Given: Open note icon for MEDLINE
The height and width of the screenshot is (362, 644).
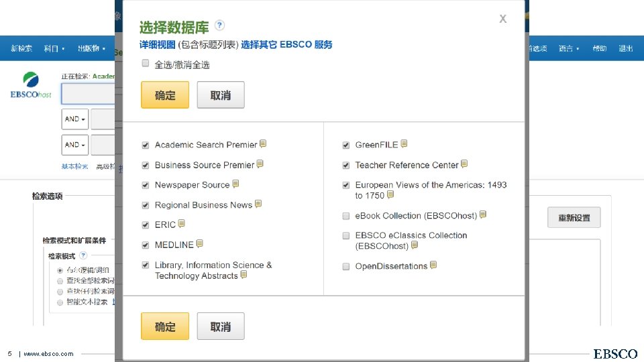Looking at the screenshot, I should 200,244.
